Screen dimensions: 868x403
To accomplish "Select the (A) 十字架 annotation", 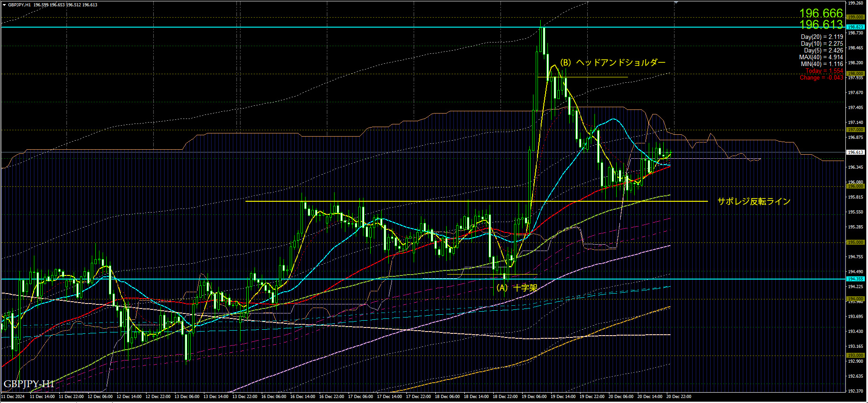I will [x=516, y=288].
